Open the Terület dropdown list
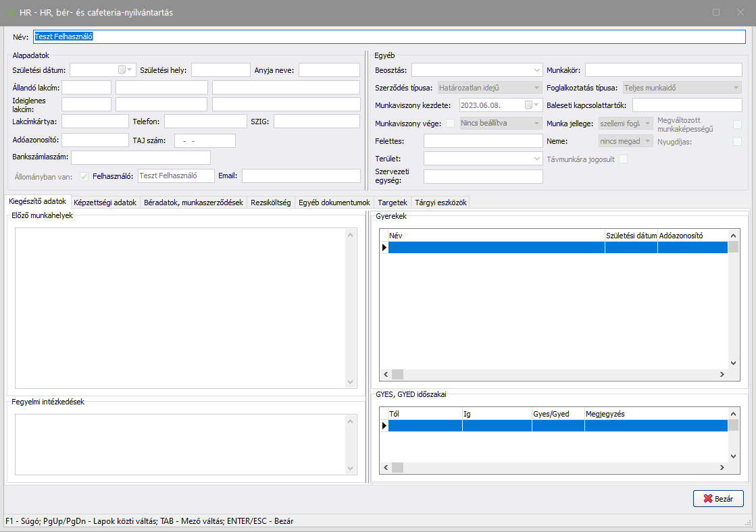The image size is (756, 532). tap(536, 159)
